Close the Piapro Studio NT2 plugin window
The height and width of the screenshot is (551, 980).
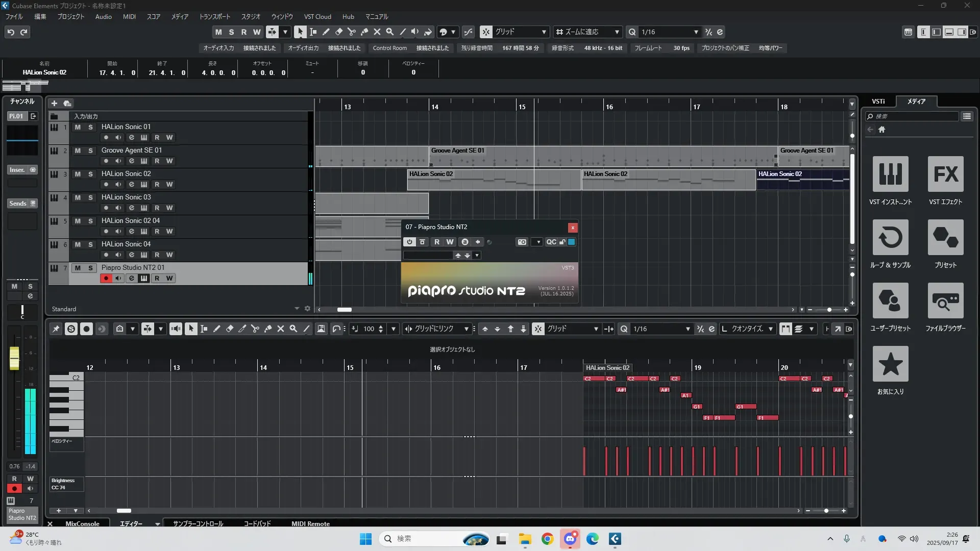tap(573, 228)
